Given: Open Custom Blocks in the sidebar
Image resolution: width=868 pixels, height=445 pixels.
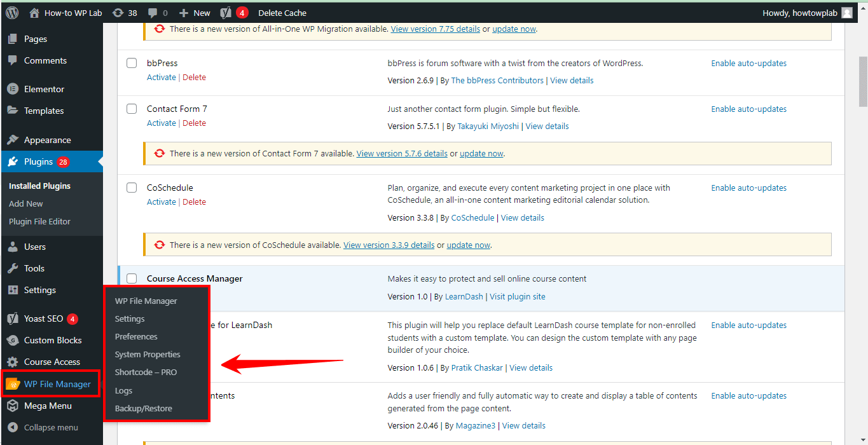Looking at the screenshot, I should click(52, 340).
